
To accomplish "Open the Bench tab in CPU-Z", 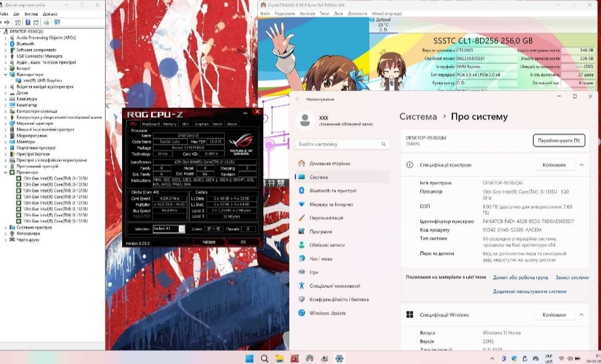I will click(x=217, y=124).
